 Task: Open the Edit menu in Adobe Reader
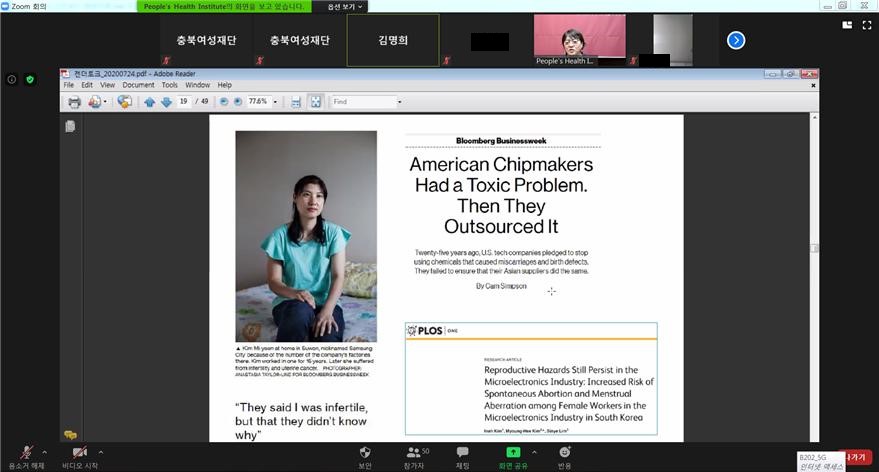pos(87,85)
